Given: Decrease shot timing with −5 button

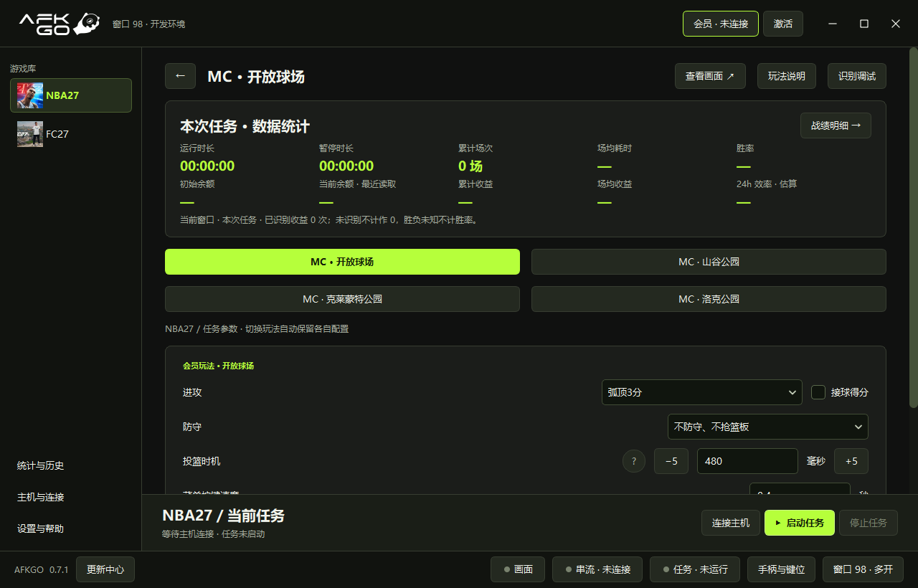Looking at the screenshot, I should (671, 461).
